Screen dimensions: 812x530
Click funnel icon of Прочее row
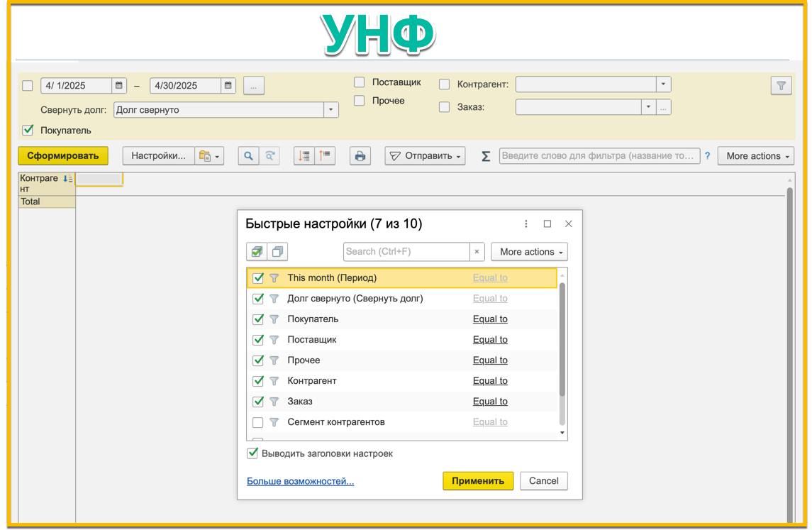coord(274,360)
